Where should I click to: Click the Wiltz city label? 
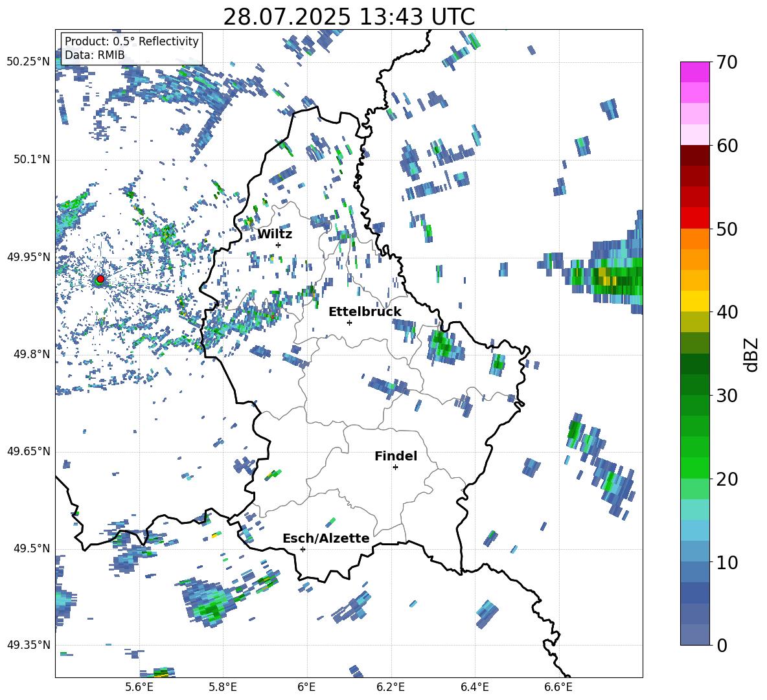(x=275, y=234)
